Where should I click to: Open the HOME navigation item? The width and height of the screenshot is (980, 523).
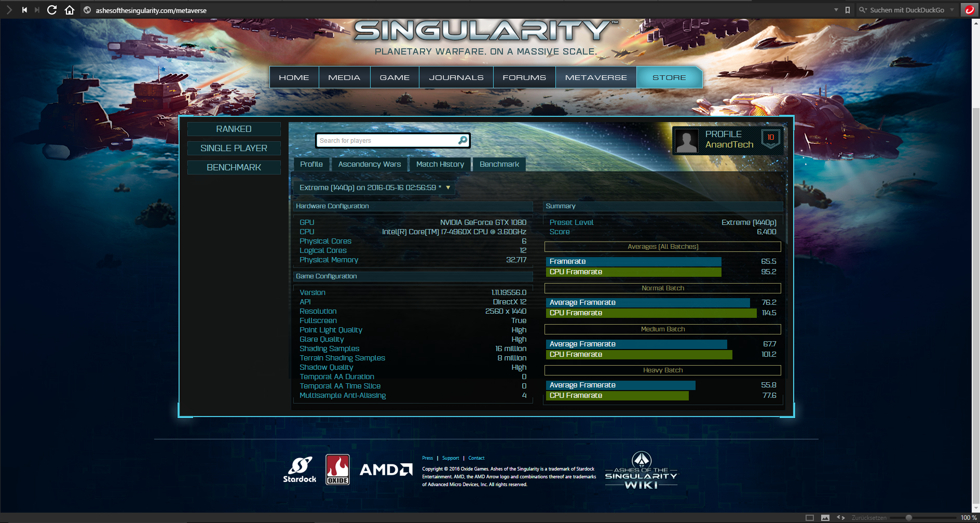[294, 77]
